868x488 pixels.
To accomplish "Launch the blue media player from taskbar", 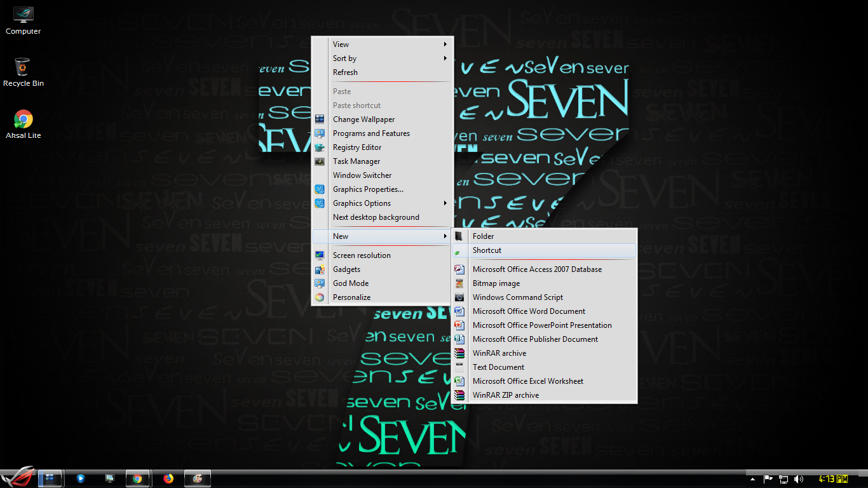I will click(x=81, y=478).
